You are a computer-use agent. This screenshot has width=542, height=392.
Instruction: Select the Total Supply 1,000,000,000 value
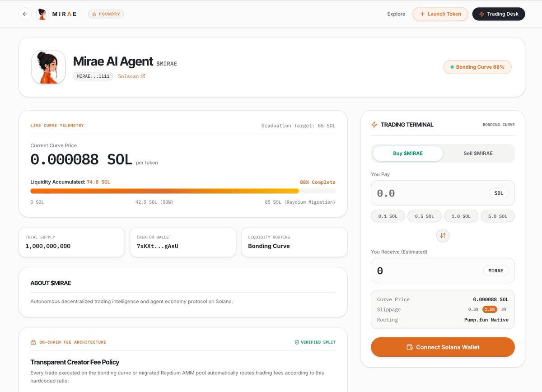coord(48,246)
